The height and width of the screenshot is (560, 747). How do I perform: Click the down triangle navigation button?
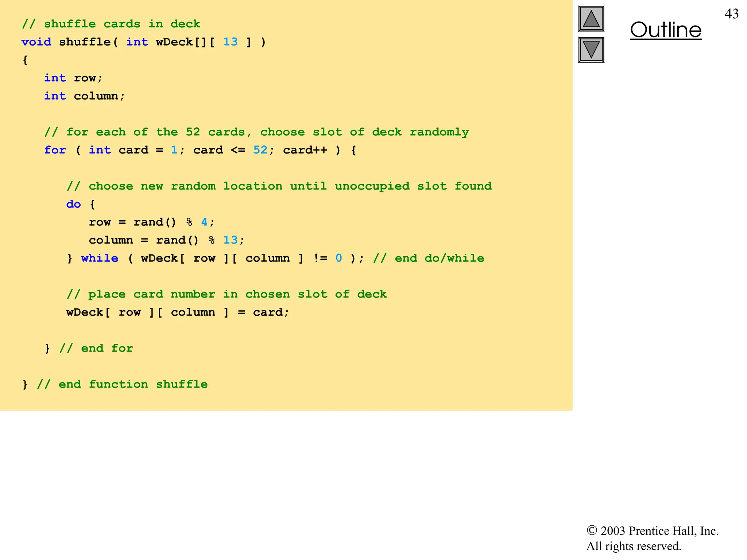coord(591,50)
